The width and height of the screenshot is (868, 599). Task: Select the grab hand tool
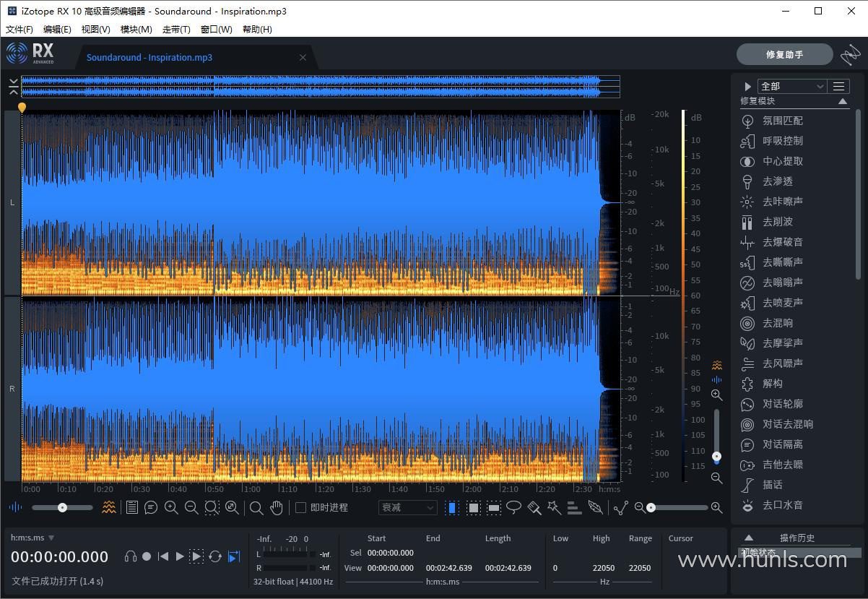click(277, 507)
